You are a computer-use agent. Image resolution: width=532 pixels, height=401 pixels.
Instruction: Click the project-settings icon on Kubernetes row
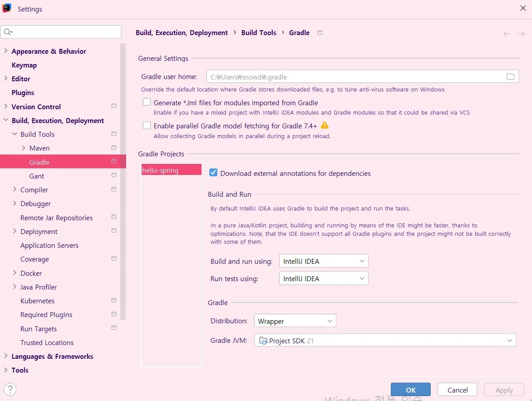coord(114,300)
